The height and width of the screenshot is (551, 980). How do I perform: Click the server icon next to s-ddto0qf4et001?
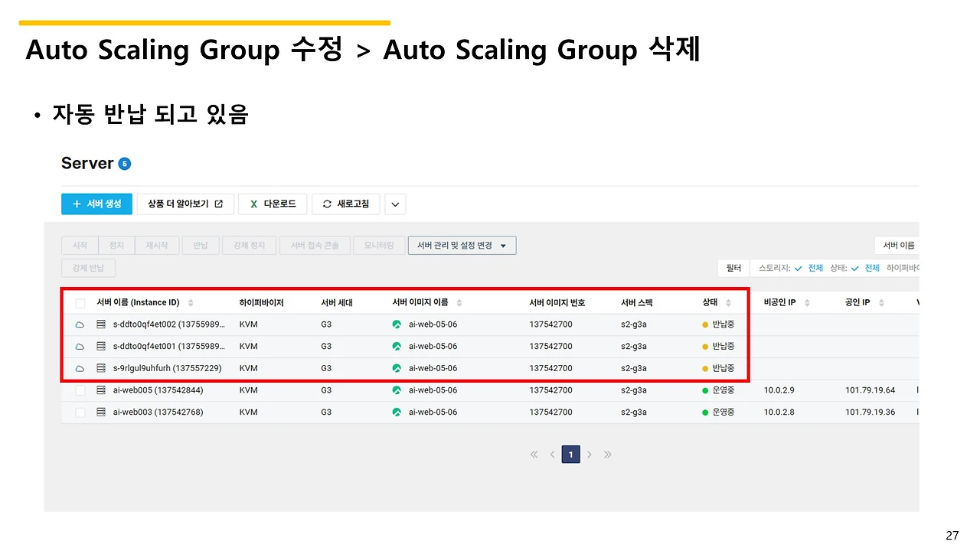tap(101, 347)
